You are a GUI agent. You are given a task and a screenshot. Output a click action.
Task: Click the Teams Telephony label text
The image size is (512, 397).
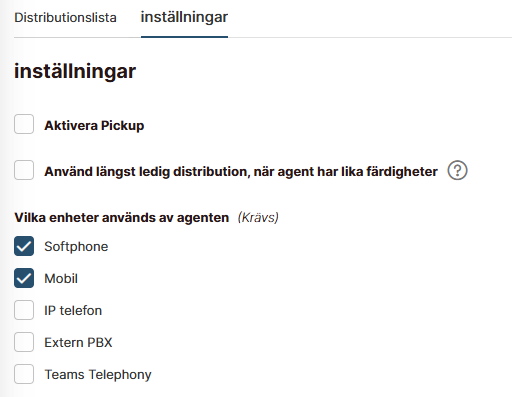point(98,375)
